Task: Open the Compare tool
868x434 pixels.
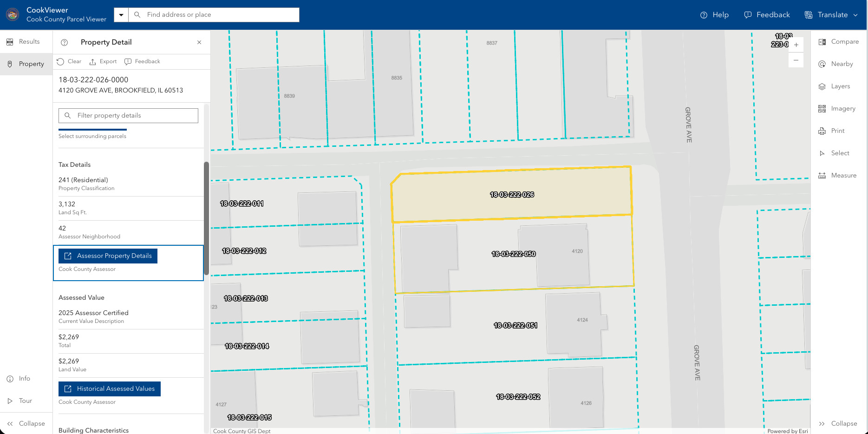Action: tap(838, 42)
